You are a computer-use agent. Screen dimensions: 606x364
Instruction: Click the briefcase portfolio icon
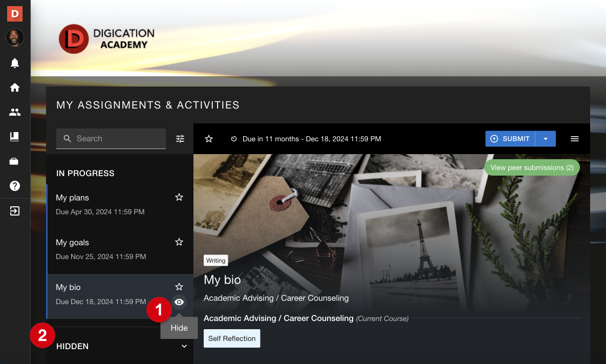pyautogui.click(x=15, y=161)
